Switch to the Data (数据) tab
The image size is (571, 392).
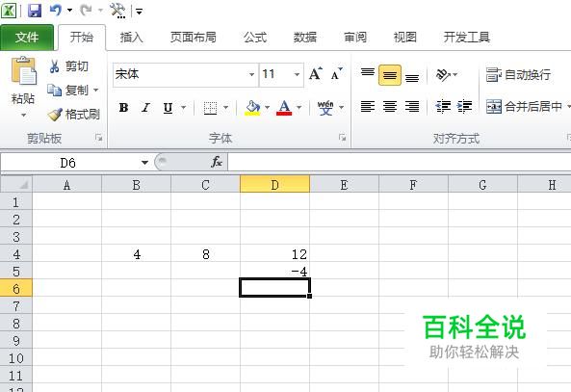(x=305, y=38)
